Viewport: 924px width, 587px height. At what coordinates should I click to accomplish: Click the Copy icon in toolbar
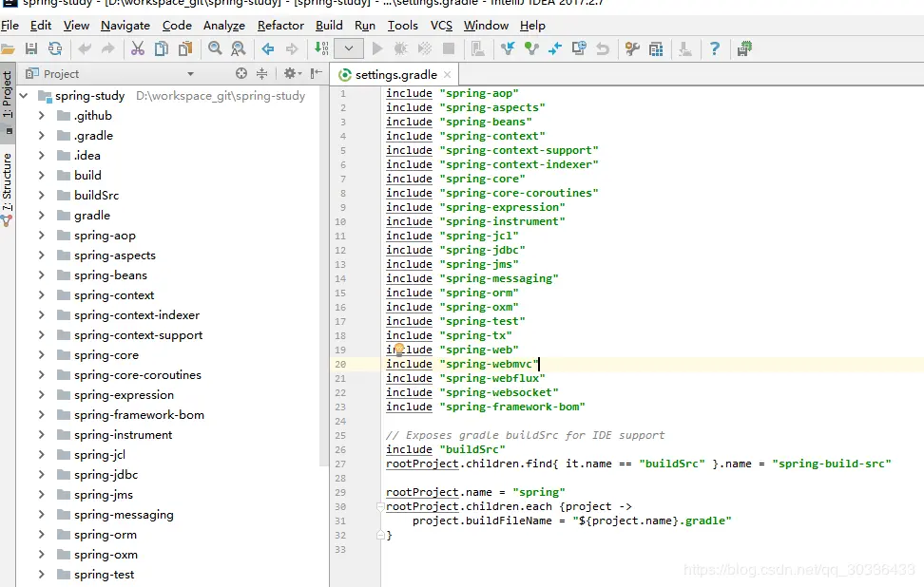pos(161,48)
